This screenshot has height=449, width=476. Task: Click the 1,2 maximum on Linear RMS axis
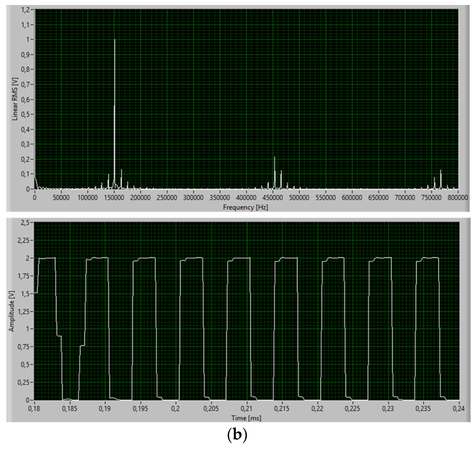(x=26, y=10)
